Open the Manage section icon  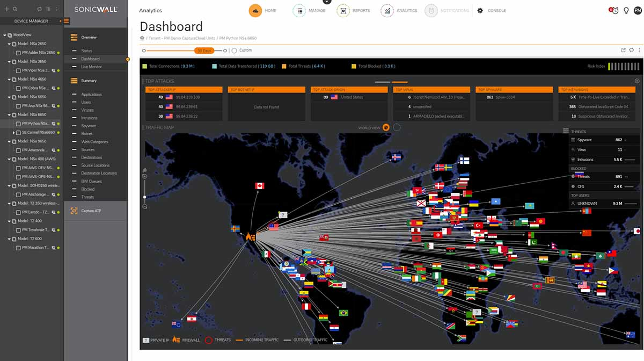pyautogui.click(x=299, y=11)
